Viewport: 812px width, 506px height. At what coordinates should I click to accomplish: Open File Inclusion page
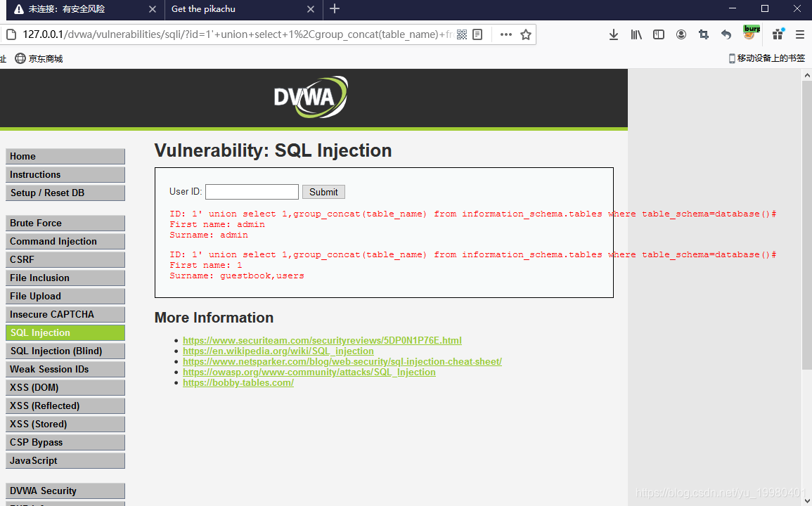point(65,278)
